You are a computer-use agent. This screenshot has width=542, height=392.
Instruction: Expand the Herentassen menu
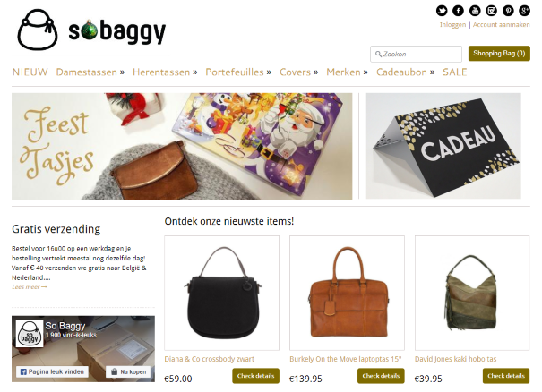[165, 72]
